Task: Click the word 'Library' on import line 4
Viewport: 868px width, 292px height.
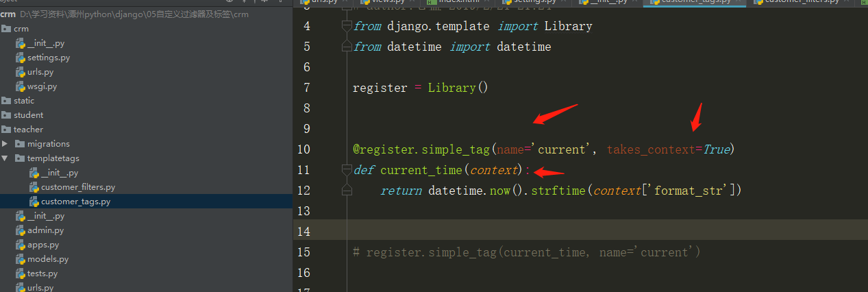Action: coord(569,26)
